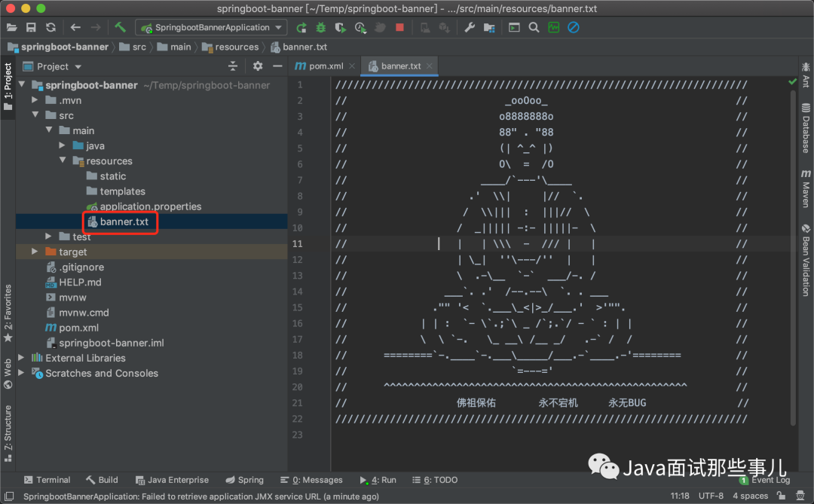Image resolution: width=814 pixels, height=504 pixels.
Task: Toggle the read-only lock in the status bar
Action: (781, 496)
